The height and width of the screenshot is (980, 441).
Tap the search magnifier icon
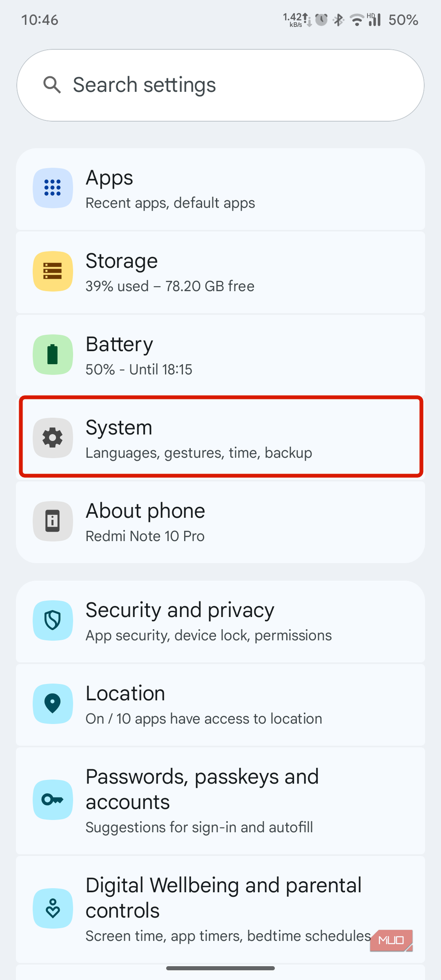pyautogui.click(x=52, y=85)
